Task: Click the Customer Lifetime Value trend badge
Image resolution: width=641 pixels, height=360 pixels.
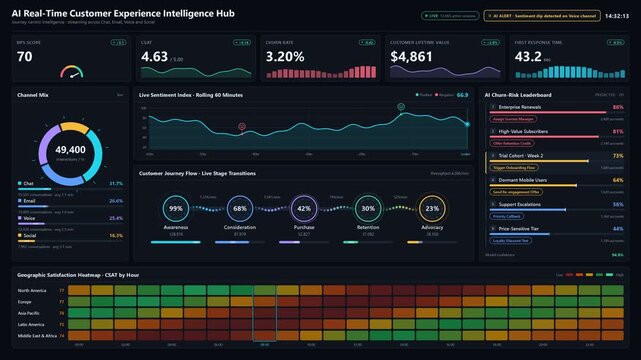Action: coord(491,42)
